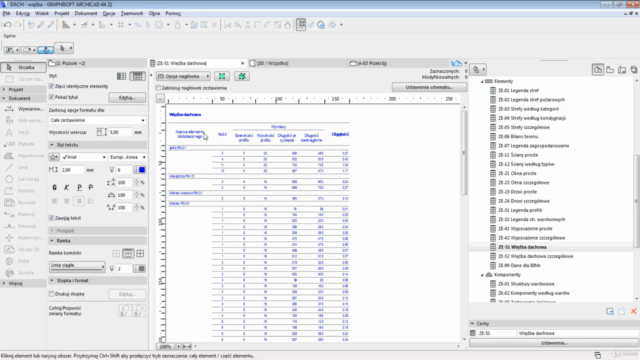Toggle Zawijaj tekst checkbox

(x=51, y=218)
